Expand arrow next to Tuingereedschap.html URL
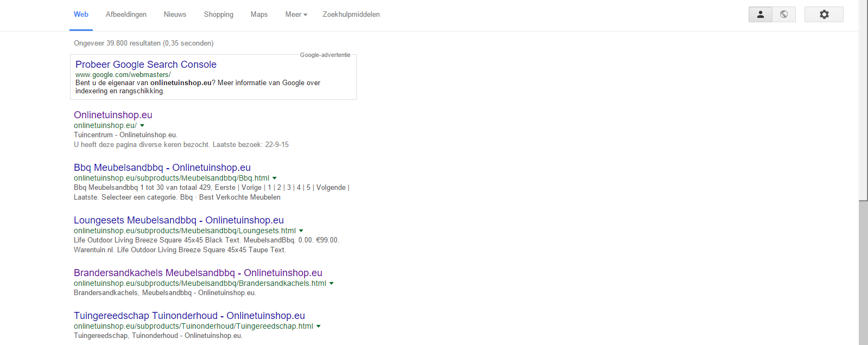Image resolution: width=868 pixels, height=345 pixels. (x=318, y=327)
